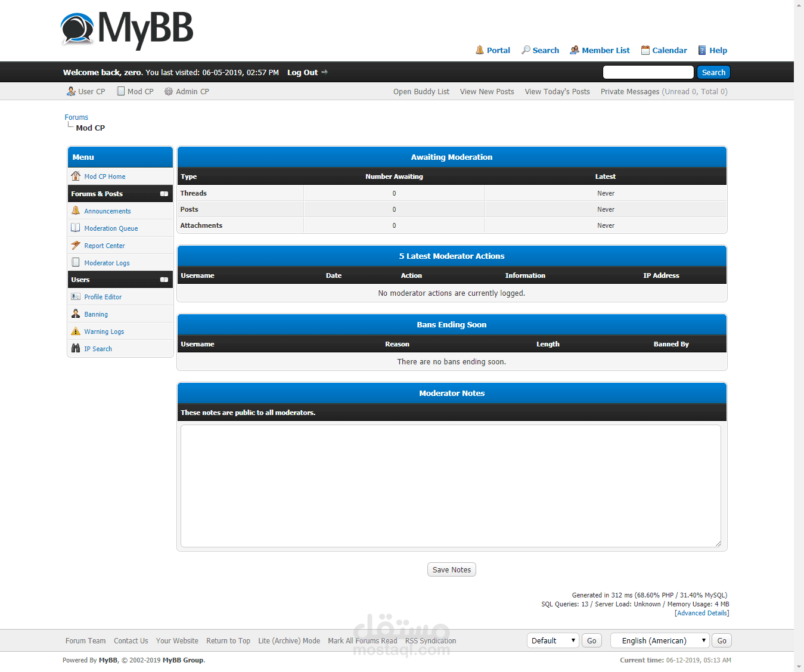Open Private Messages

tap(630, 91)
